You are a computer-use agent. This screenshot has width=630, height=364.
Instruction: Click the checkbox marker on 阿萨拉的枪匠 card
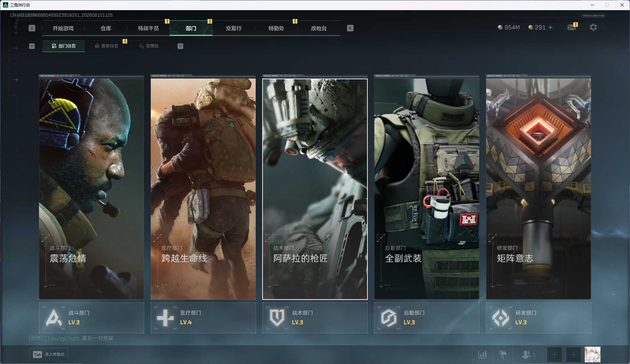click(x=269, y=238)
